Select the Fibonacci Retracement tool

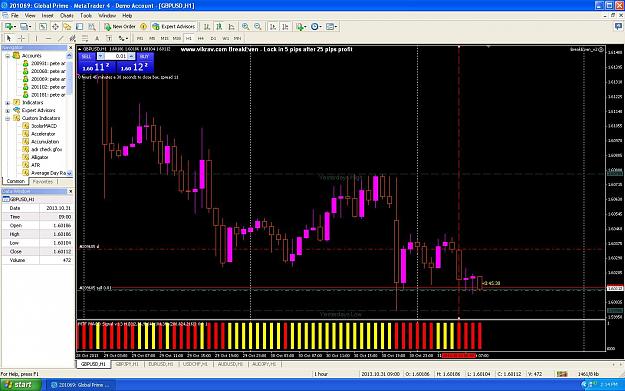tap(85, 38)
